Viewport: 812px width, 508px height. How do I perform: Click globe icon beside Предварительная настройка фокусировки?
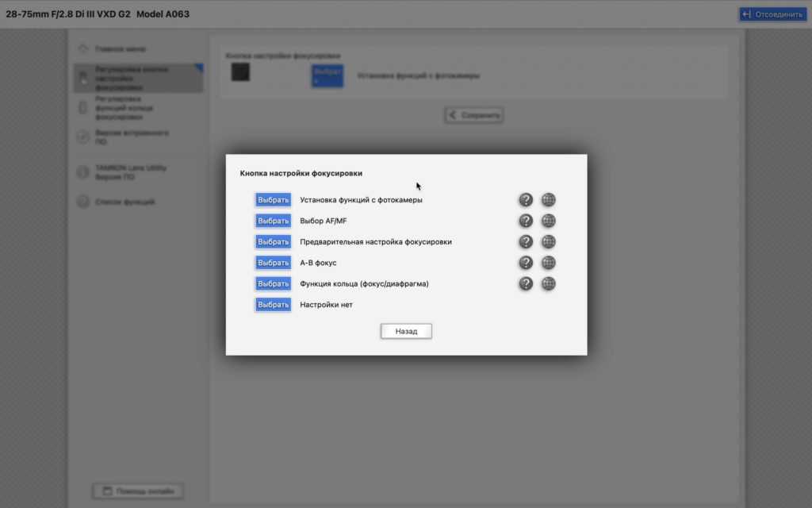tap(548, 241)
